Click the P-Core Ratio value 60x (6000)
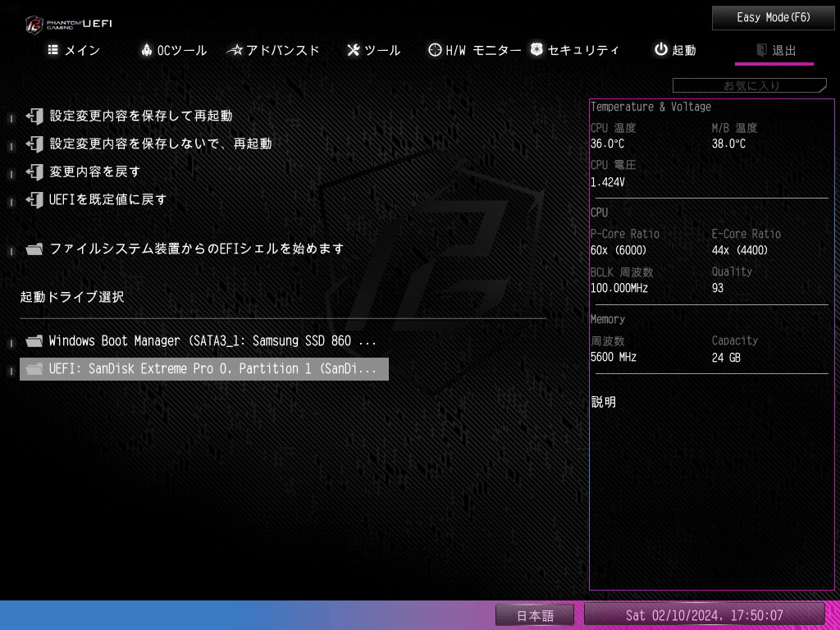 [x=619, y=250]
